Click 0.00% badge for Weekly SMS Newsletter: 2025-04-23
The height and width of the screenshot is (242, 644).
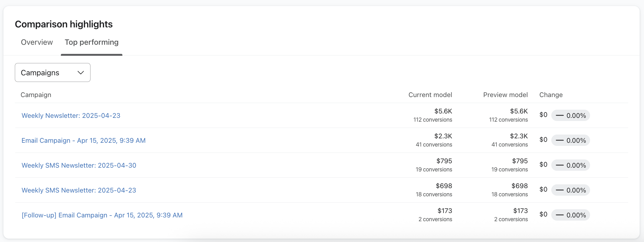[x=571, y=190]
